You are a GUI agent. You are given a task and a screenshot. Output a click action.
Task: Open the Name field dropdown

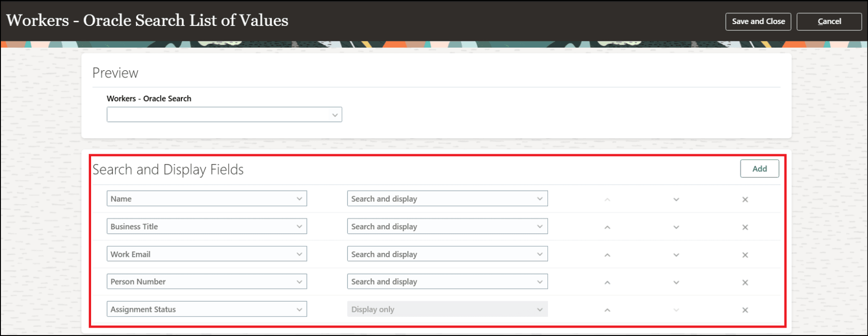click(x=207, y=199)
